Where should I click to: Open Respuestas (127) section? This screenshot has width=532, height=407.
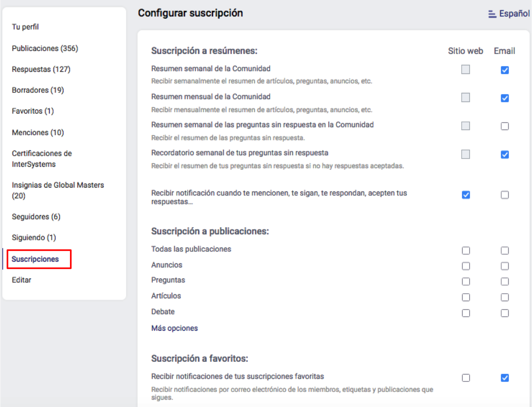[x=41, y=69]
